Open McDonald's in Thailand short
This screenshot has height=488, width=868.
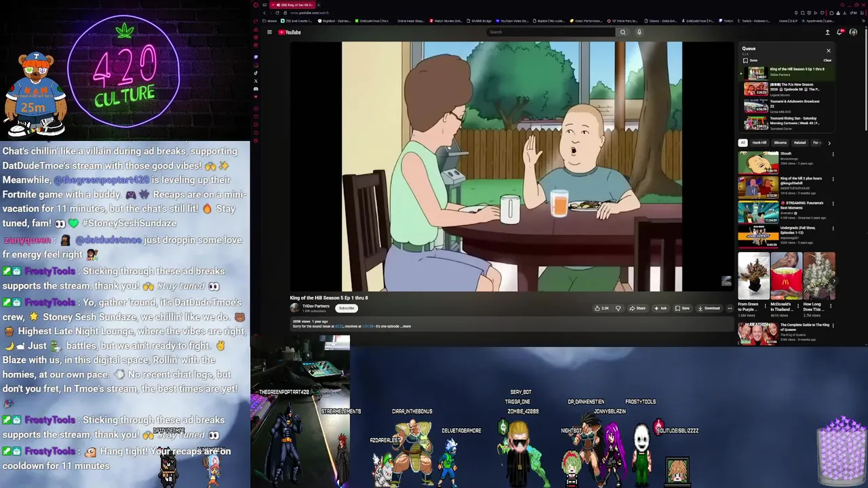coord(786,276)
